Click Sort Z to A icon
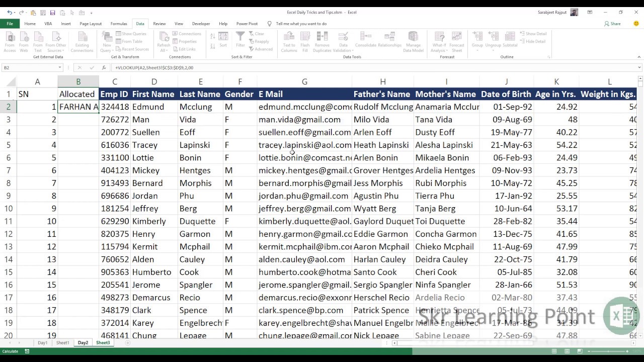 click(213, 45)
